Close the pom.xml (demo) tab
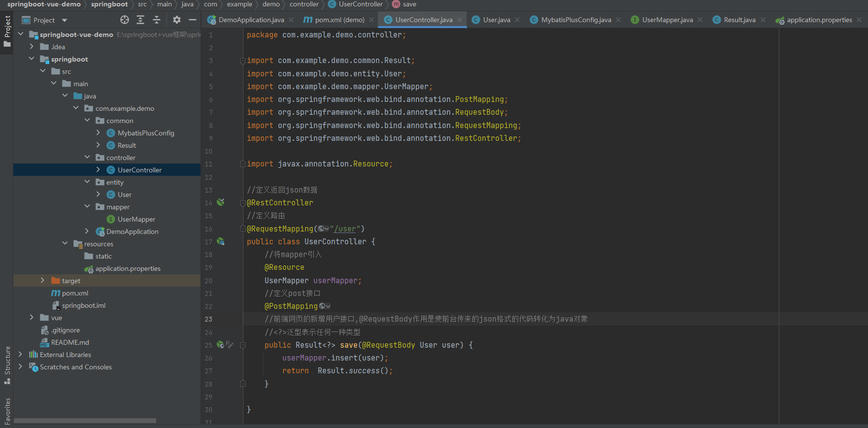The image size is (868, 428). (371, 20)
